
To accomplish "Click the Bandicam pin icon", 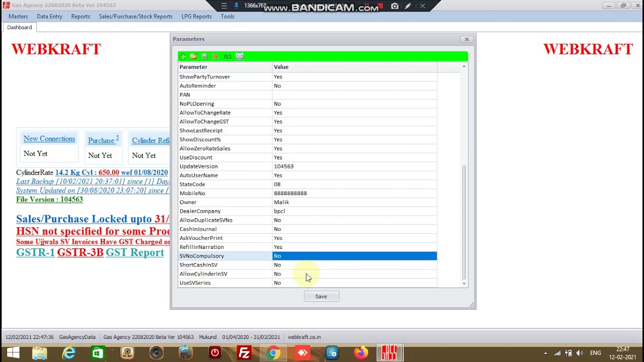I will pyautogui.click(x=236, y=6).
